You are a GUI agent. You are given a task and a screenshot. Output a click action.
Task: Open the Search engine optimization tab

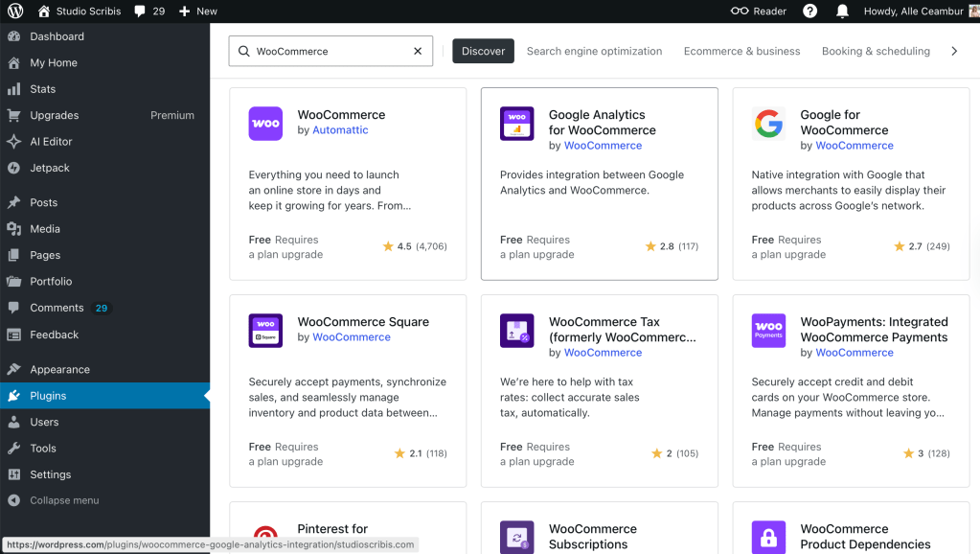(x=594, y=51)
